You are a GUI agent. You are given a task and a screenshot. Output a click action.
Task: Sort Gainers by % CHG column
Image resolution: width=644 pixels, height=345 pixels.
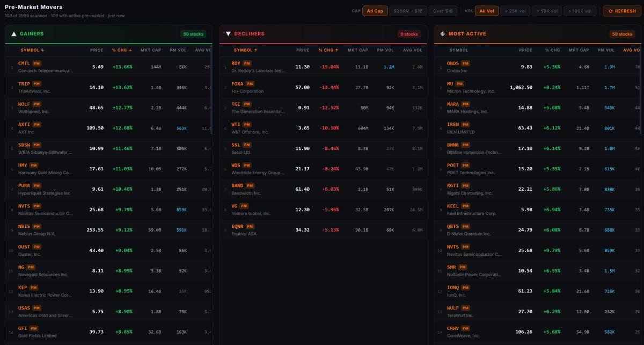click(122, 50)
